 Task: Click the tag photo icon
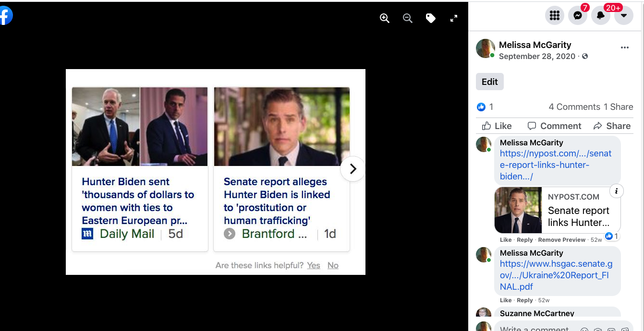[431, 18]
